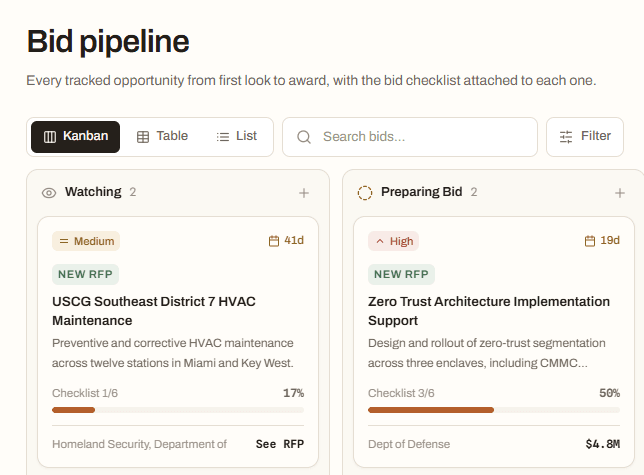Open Zero Trust Architecture Implementation Support
The height and width of the screenshot is (475, 644).
[489, 311]
